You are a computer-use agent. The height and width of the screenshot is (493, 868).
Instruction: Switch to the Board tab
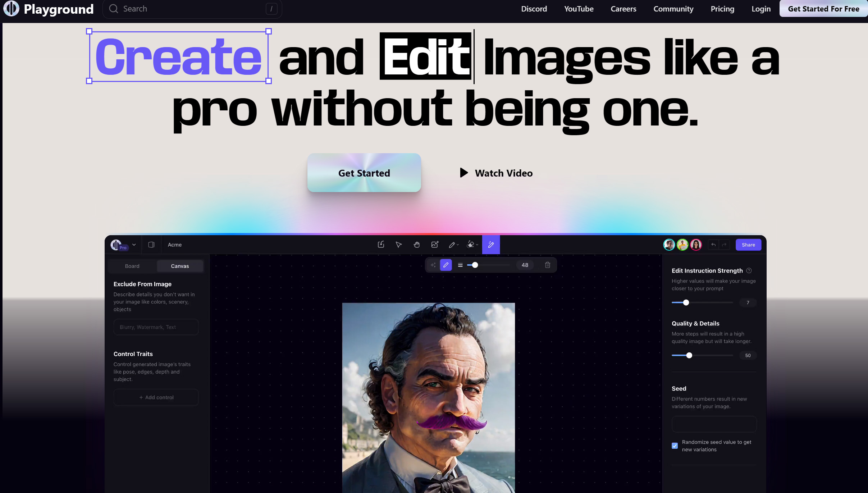pos(132,266)
